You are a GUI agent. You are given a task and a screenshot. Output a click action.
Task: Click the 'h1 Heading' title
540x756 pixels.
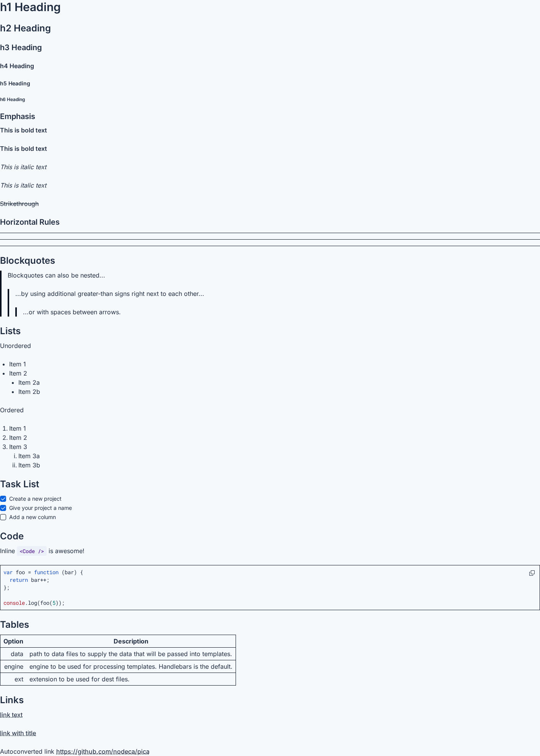[30, 7]
